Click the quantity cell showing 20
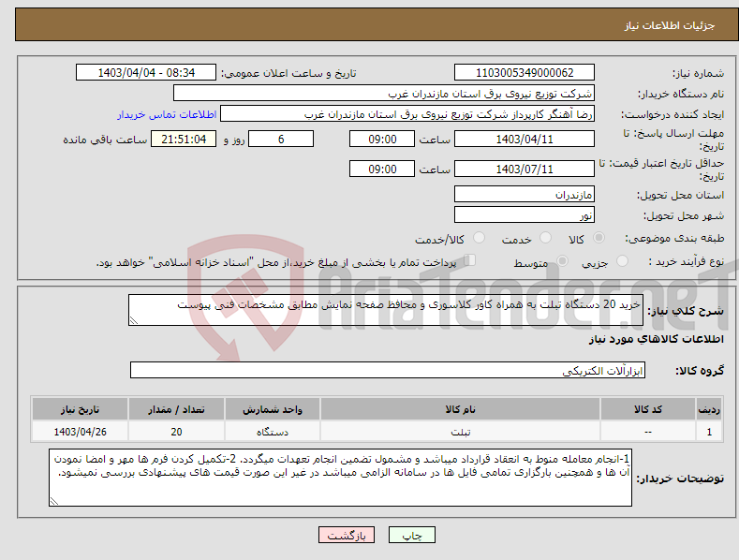 (x=176, y=432)
